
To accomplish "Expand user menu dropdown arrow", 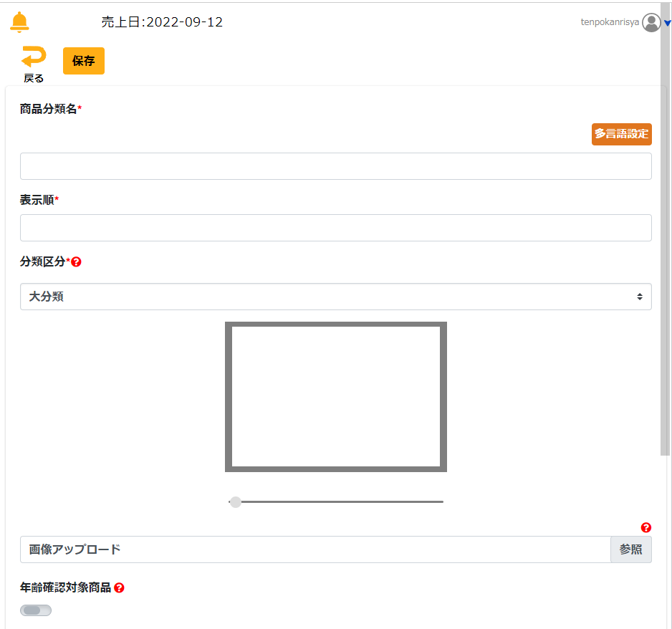I will point(667,23).
